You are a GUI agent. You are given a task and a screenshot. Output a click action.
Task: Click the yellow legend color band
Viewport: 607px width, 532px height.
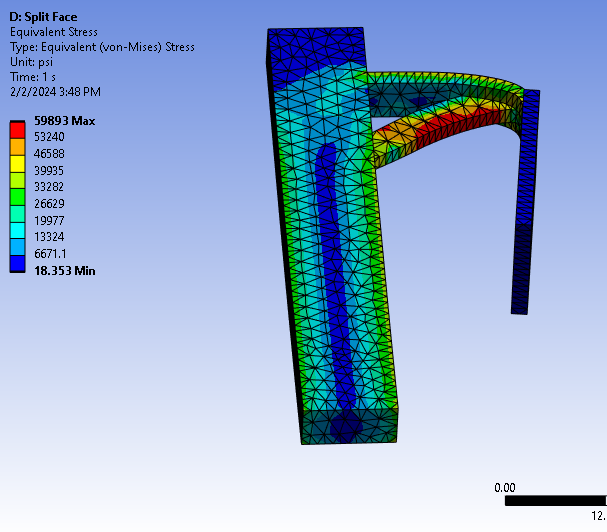(17, 164)
